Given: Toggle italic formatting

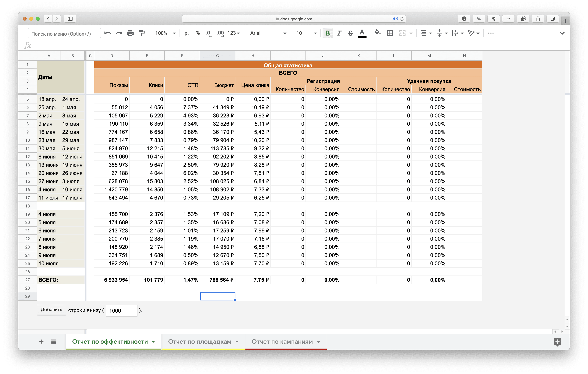Looking at the screenshot, I should point(339,33).
